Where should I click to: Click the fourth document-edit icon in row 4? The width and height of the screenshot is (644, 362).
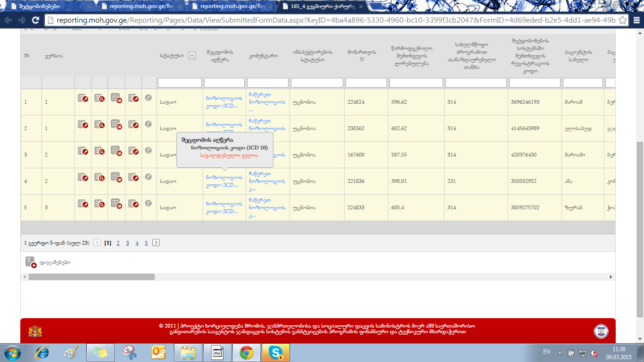coord(133,177)
